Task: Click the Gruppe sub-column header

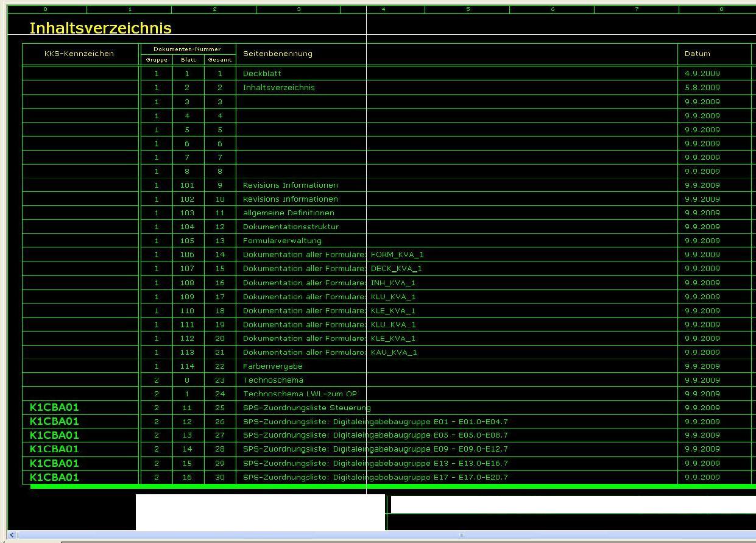Action: 157,60
